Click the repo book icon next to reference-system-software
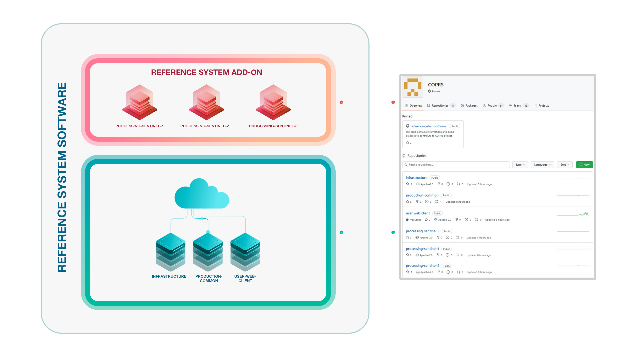Image resolution: width=628 pixels, height=364 pixels. [408, 126]
